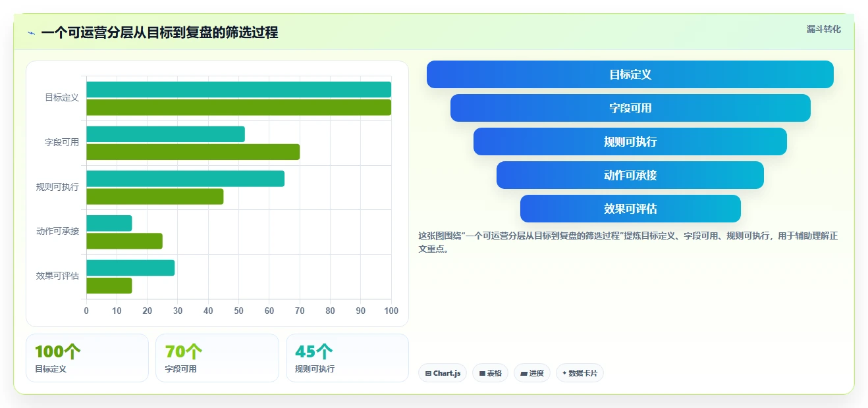Click the teal bar for 规则可执行

click(x=185, y=178)
